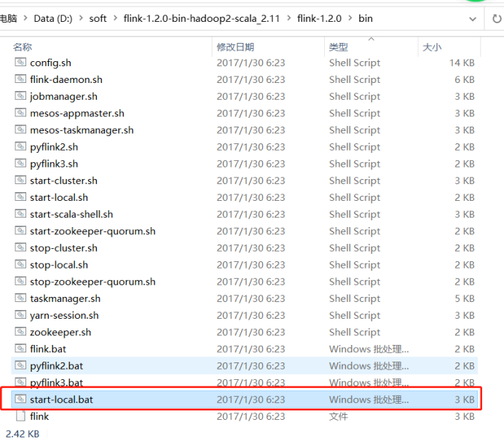Select the start-local.sh file name
The height and width of the screenshot is (441, 504).
[x=59, y=197]
